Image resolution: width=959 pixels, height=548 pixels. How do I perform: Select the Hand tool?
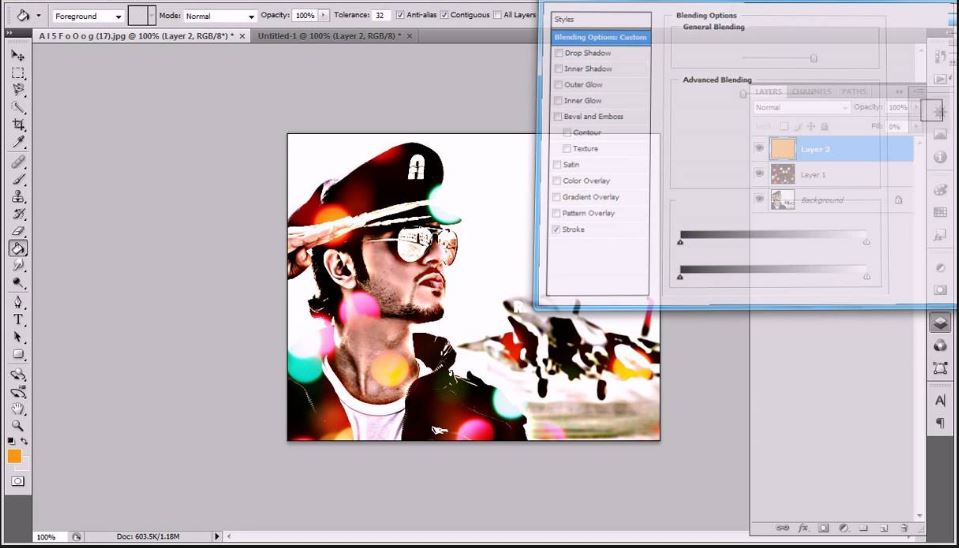click(18, 409)
